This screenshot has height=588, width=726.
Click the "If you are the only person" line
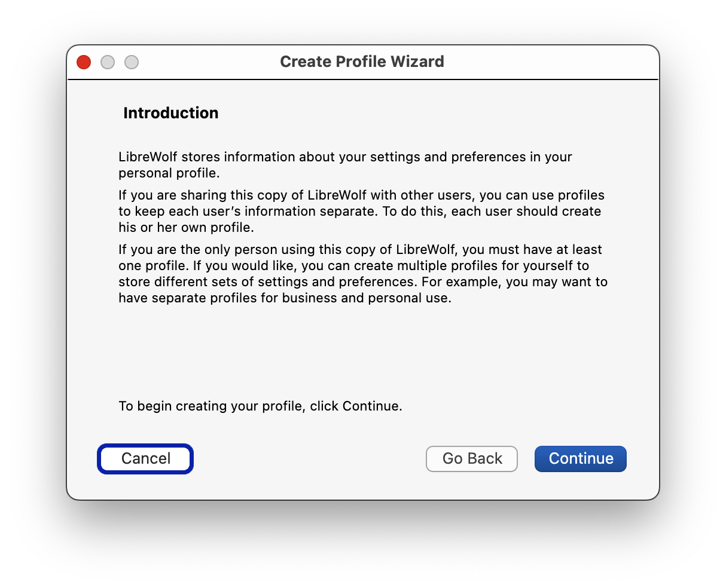pyautogui.click(x=360, y=249)
